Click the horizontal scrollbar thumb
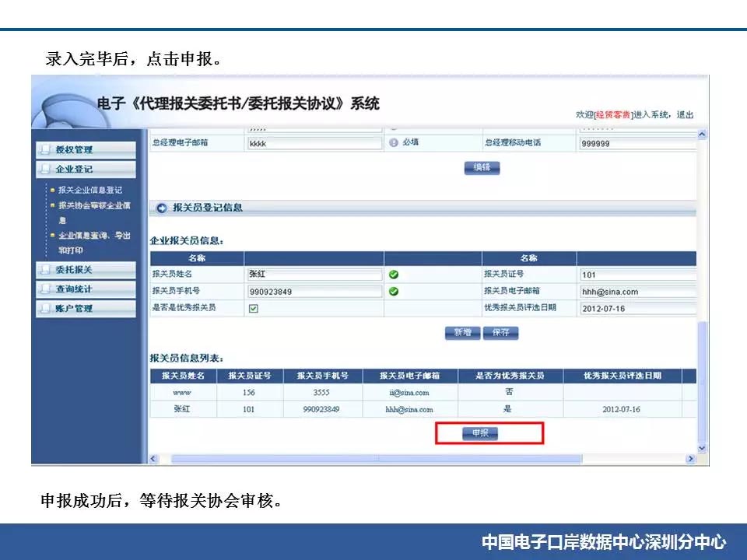The width and height of the screenshot is (747, 560). click(377, 459)
